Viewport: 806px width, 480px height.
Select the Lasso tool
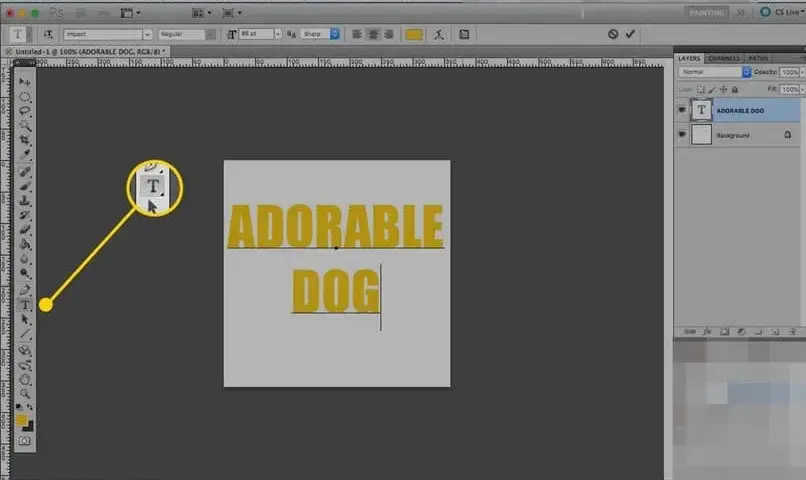pos(24,110)
